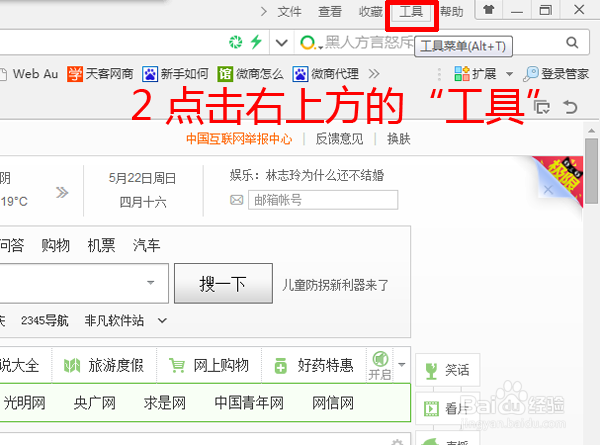This screenshot has height=445, width=600.
Task: Click the 笑话 sidebar button
Action: click(447, 370)
